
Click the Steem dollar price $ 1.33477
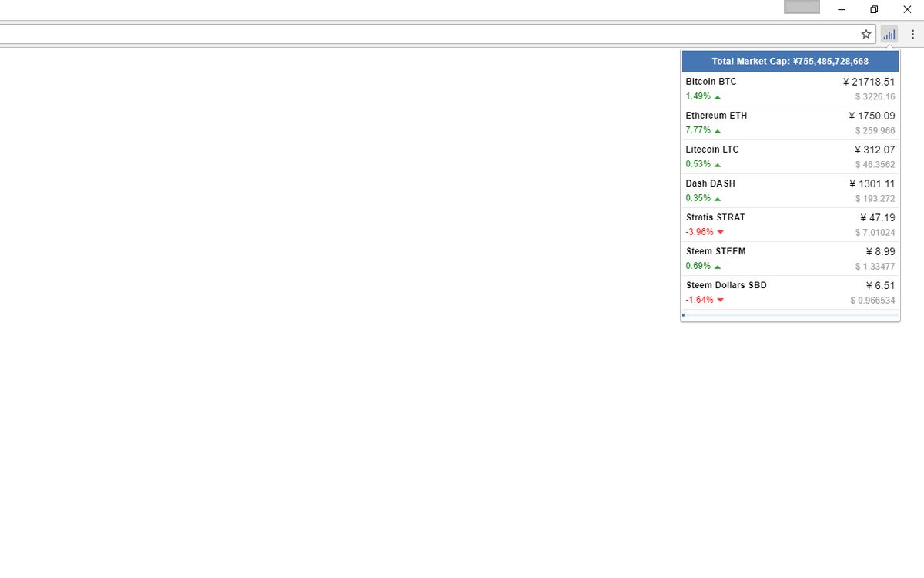coord(875,267)
